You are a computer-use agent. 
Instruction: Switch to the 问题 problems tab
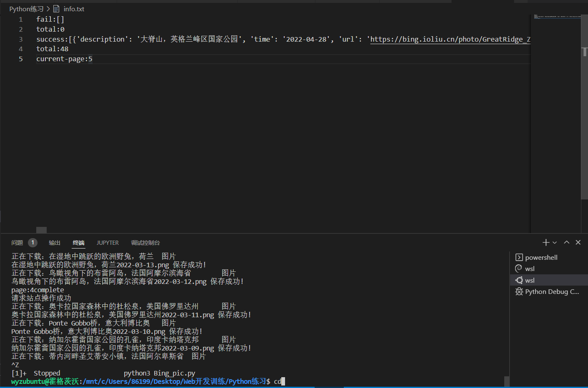[x=17, y=243]
